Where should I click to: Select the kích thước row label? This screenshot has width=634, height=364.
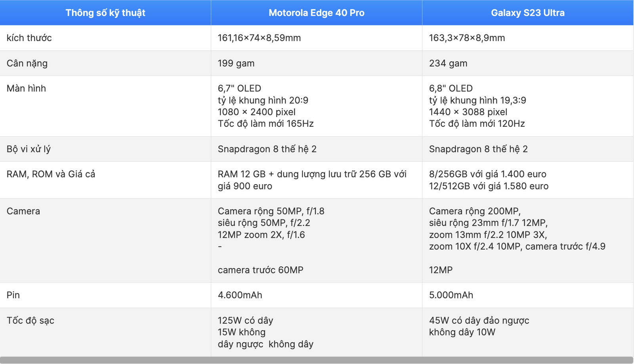29,38
